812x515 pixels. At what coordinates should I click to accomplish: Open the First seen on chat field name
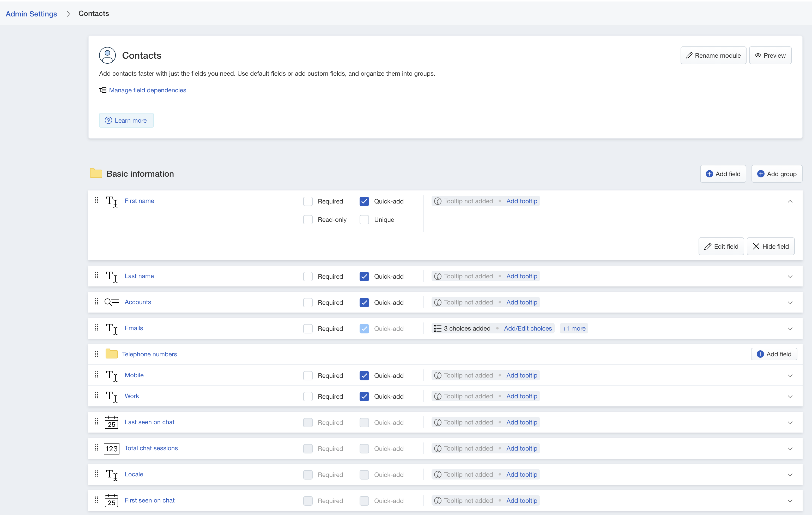149,500
